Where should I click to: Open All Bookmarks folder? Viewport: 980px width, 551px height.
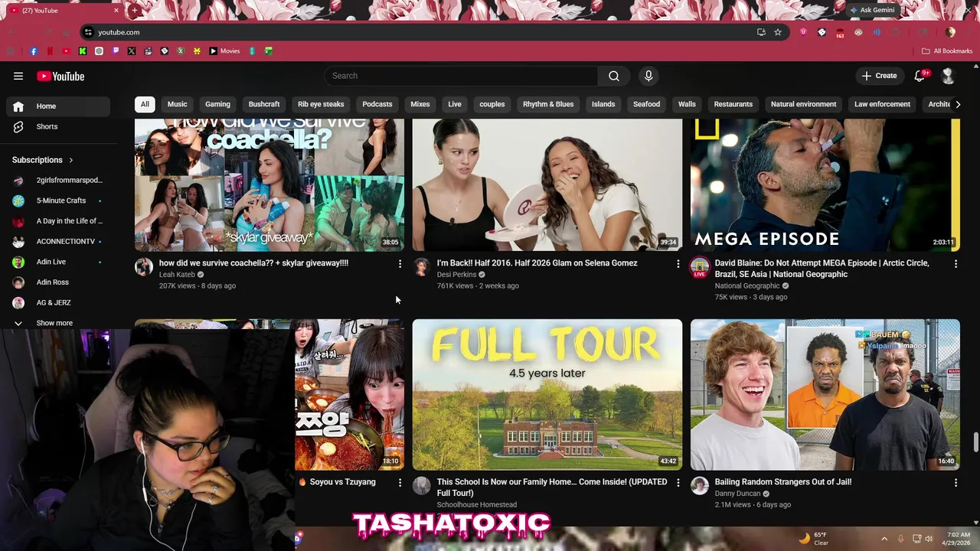tap(946, 51)
